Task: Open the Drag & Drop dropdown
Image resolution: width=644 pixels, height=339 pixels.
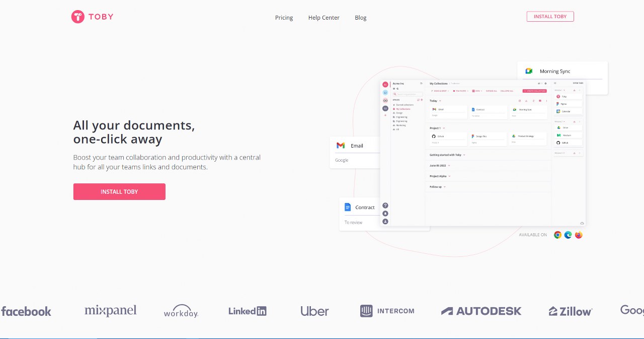Action: pos(440,91)
